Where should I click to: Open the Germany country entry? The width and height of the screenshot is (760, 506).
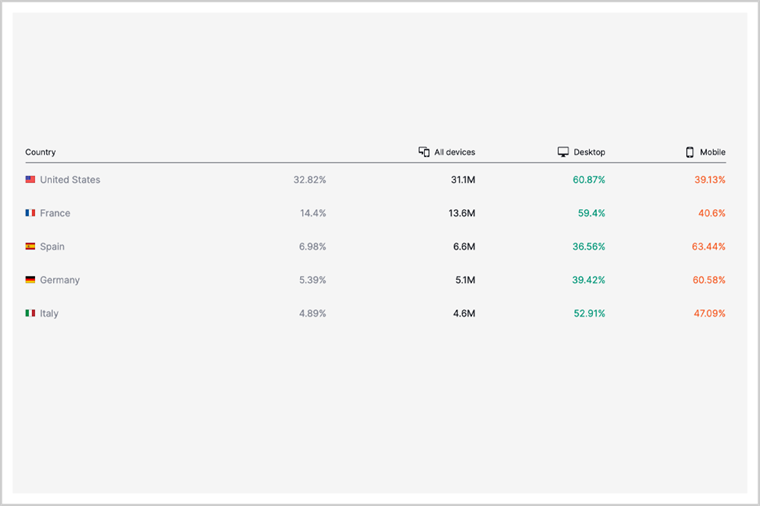pos(60,280)
